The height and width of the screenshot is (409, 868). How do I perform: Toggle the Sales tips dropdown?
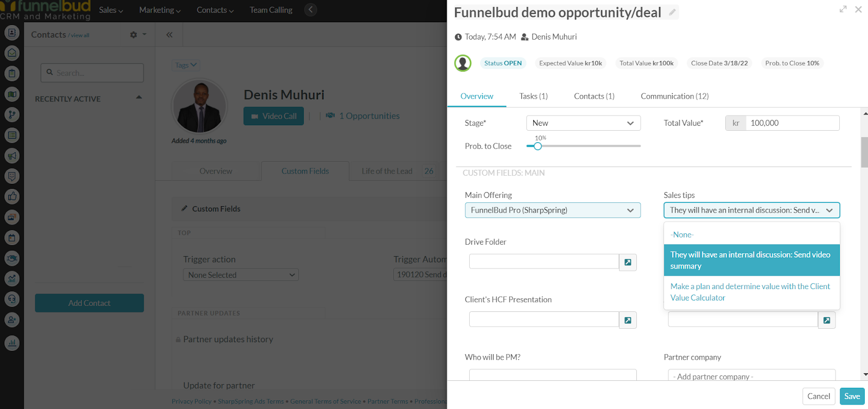752,210
